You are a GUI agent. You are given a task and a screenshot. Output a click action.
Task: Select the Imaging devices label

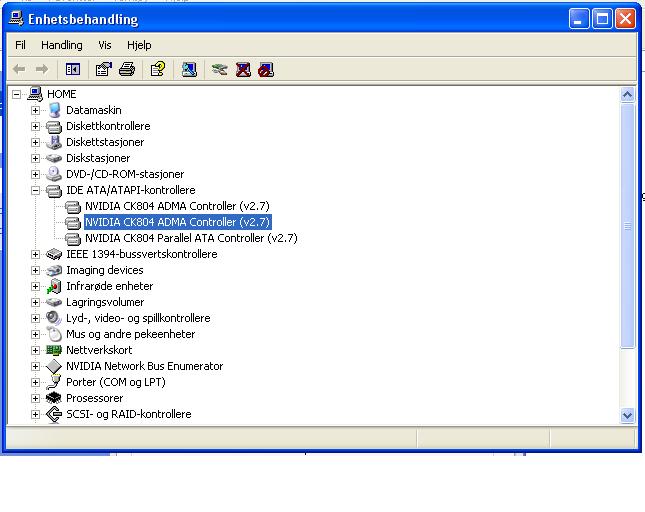(x=105, y=270)
